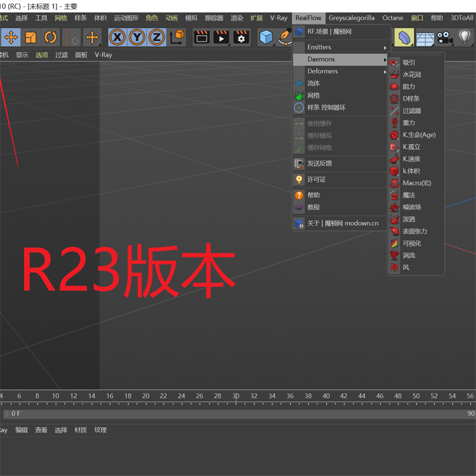Choose 流体 from RealFlow menu
This screenshot has width=476, height=476.
point(340,83)
